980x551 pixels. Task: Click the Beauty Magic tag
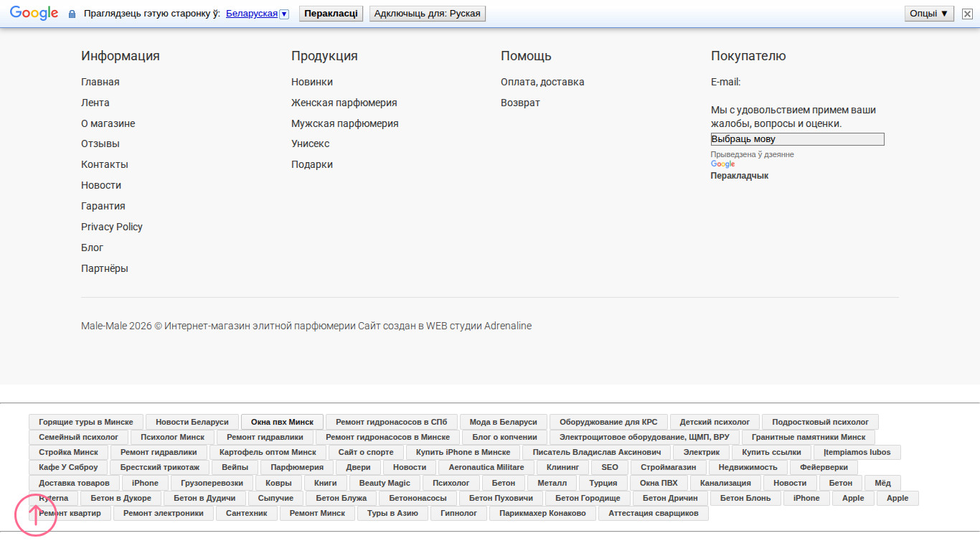[x=385, y=483]
